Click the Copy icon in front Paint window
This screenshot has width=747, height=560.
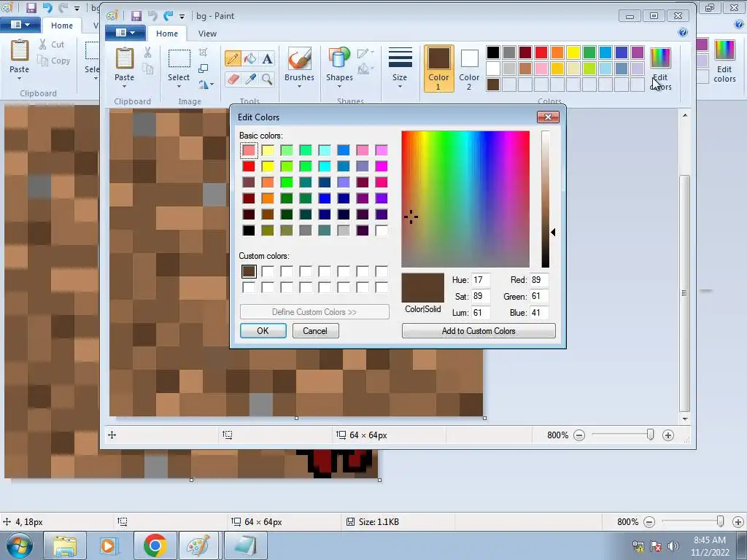click(x=147, y=69)
